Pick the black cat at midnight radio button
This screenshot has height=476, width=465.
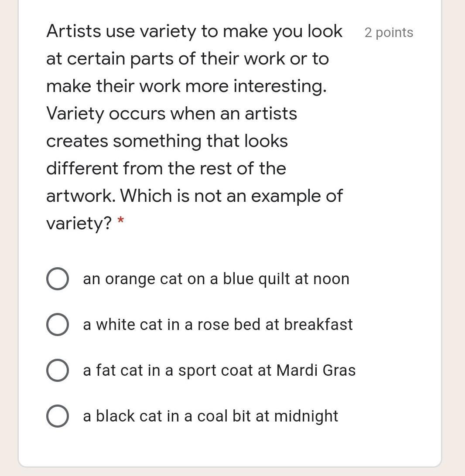pyautogui.click(x=57, y=416)
